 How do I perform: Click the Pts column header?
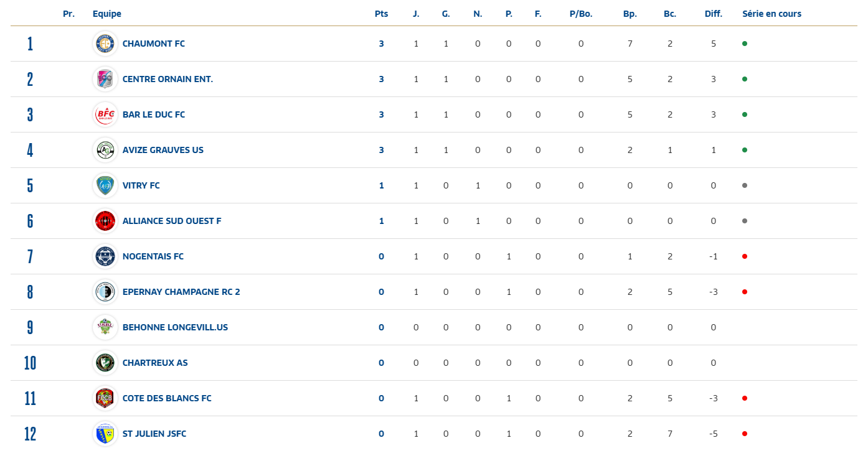[381, 14]
